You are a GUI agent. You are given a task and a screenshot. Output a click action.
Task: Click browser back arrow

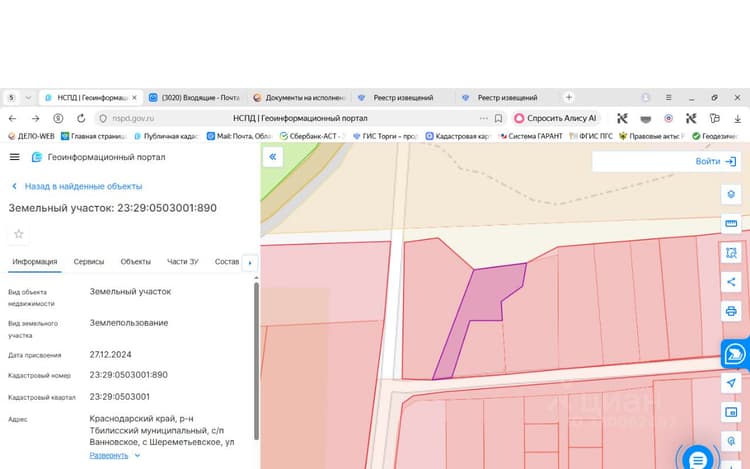pyautogui.click(x=12, y=118)
